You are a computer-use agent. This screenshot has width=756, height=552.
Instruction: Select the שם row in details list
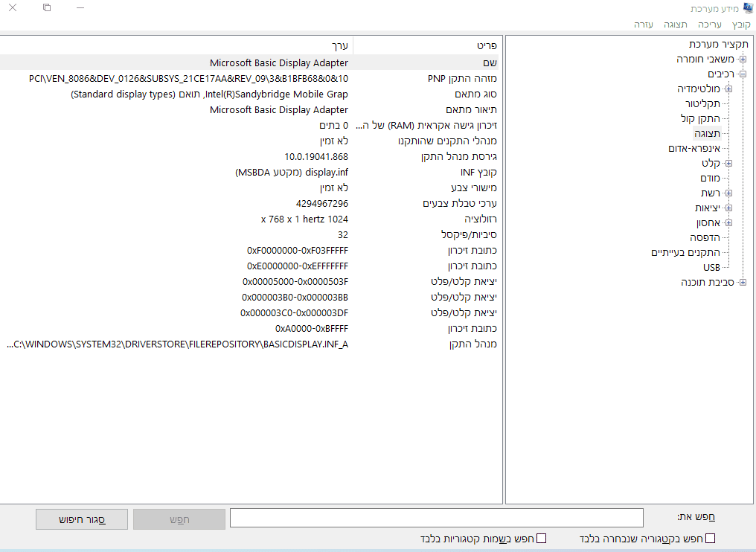click(x=249, y=62)
